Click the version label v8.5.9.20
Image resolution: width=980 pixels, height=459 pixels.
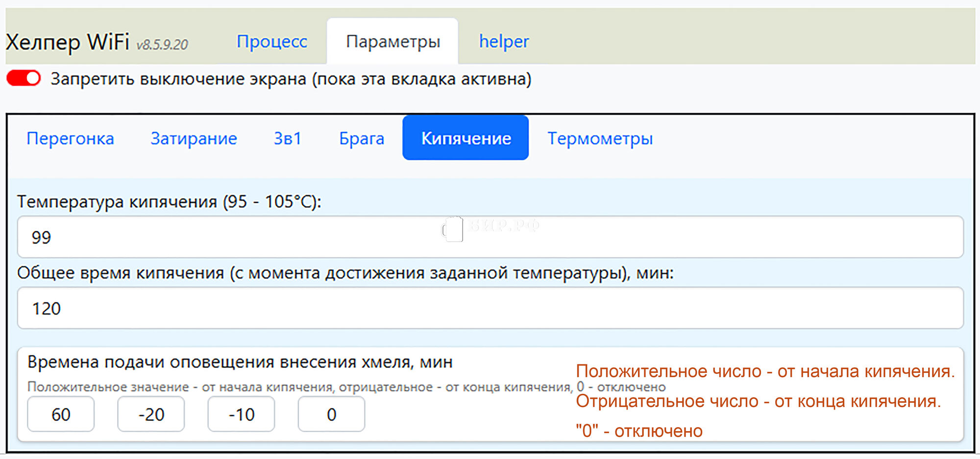tap(162, 45)
